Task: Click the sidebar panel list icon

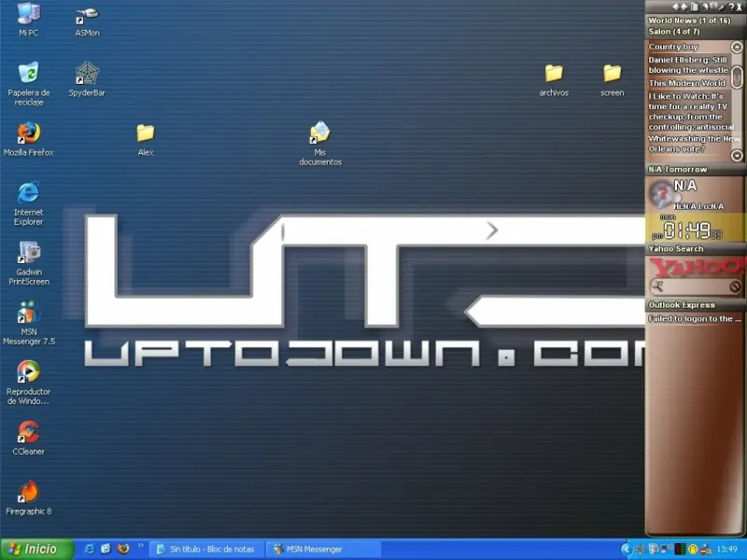Action: pos(695,7)
